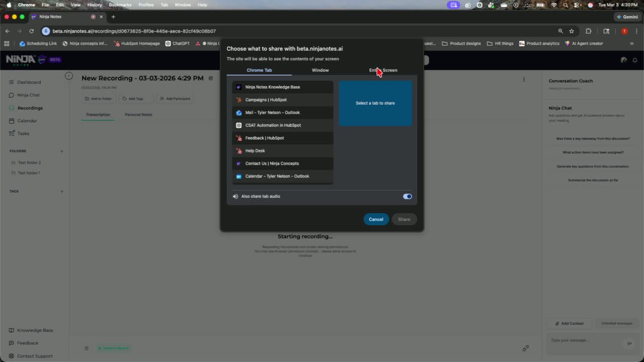644x362 pixels.
Task: Click the Add to Folder button
Action: point(98,99)
